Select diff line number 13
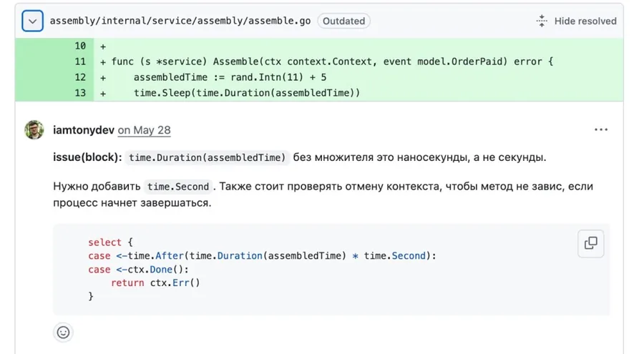Screen dimensions: 644x354 coord(80,93)
